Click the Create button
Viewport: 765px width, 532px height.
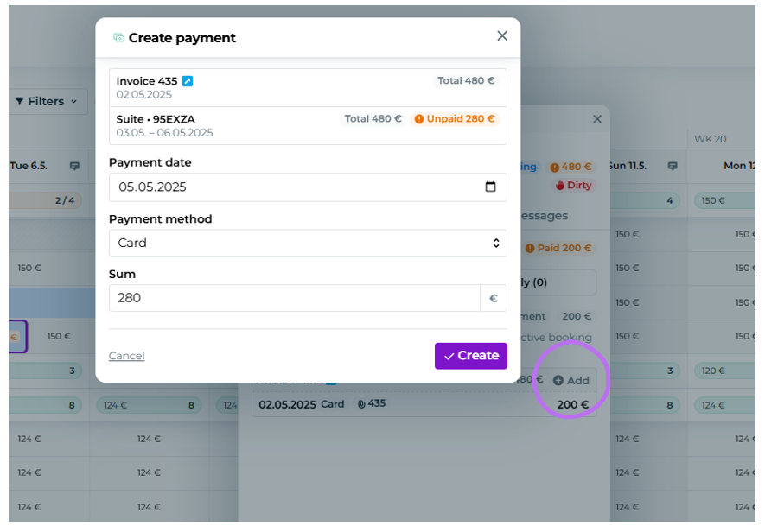tap(471, 356)
